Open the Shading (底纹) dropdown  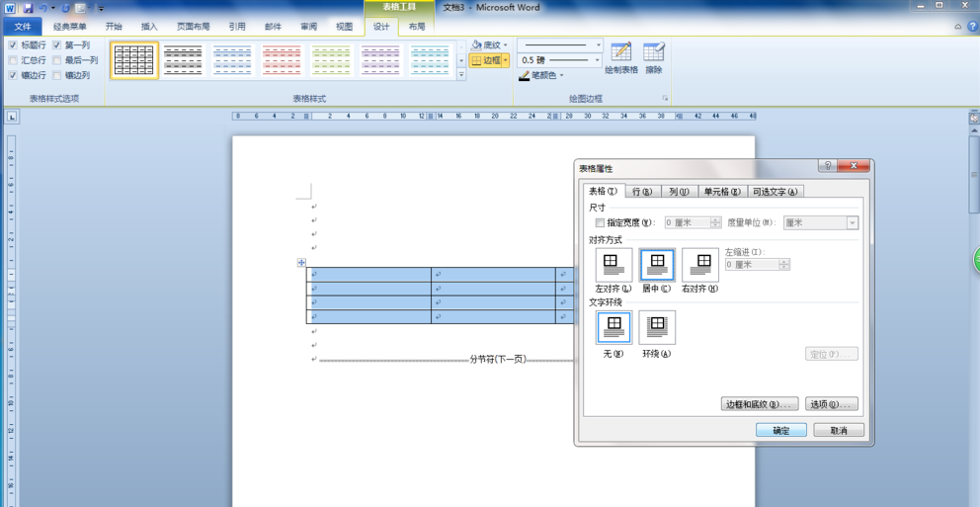point(490,44)
